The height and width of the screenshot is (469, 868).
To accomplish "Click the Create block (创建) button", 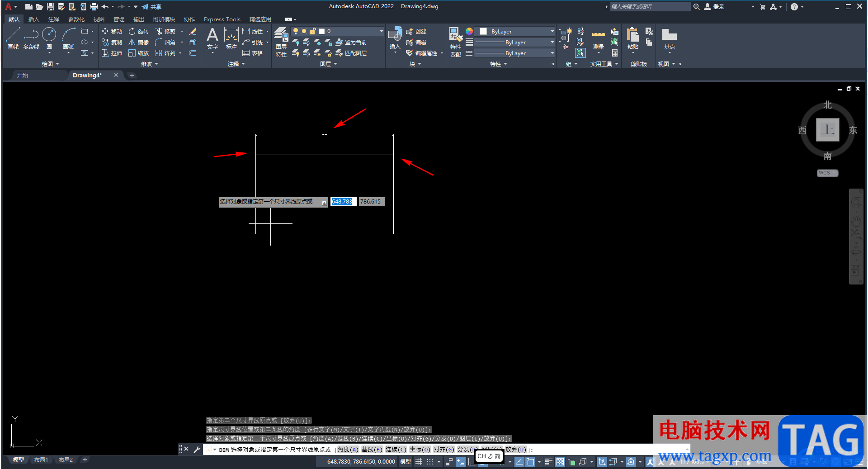I will [416, 31].
